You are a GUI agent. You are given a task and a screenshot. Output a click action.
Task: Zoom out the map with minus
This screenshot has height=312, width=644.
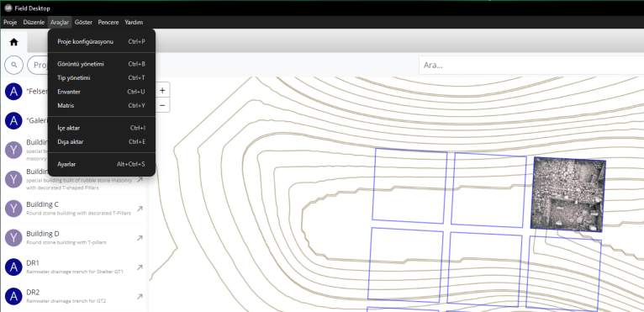[162, 105]
